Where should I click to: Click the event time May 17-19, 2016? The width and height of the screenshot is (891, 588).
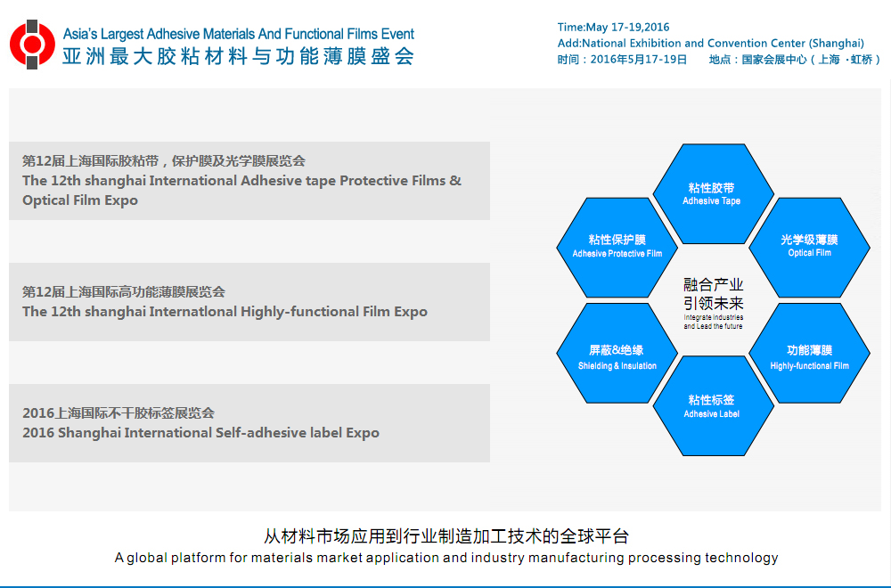(x=616, y=27)
